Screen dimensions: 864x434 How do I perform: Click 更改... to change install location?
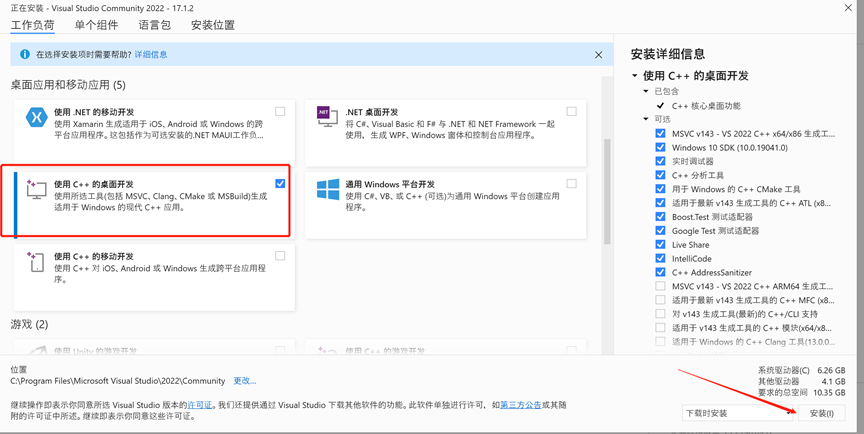pyautogui.click(x=245, y=381)
